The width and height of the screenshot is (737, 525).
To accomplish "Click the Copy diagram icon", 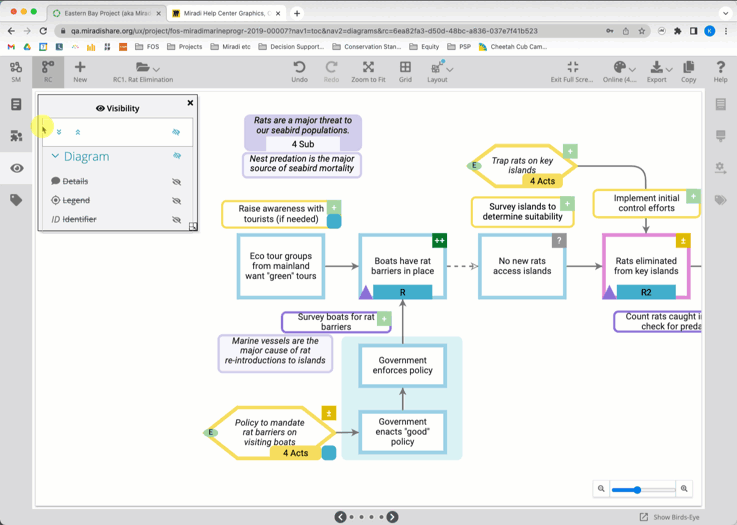I will [688, 68].
